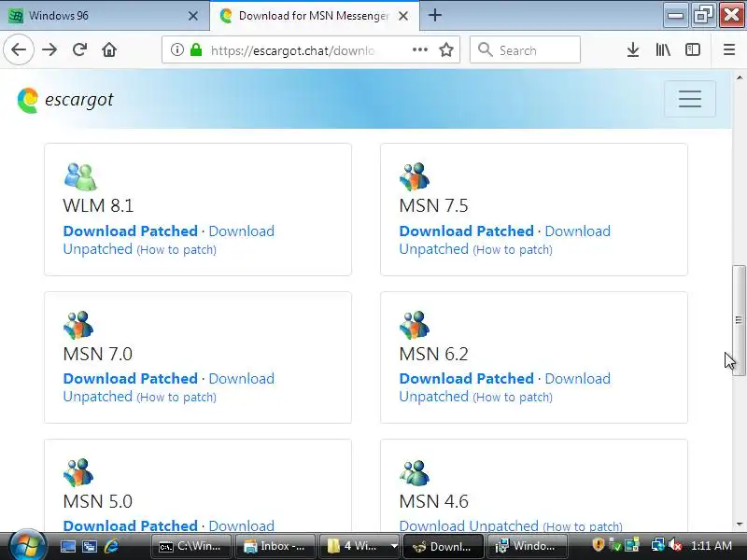This screenshot has height=560, width=747.
Task: Open How to patch for MSN 4.6
Action: coord(583,526)
